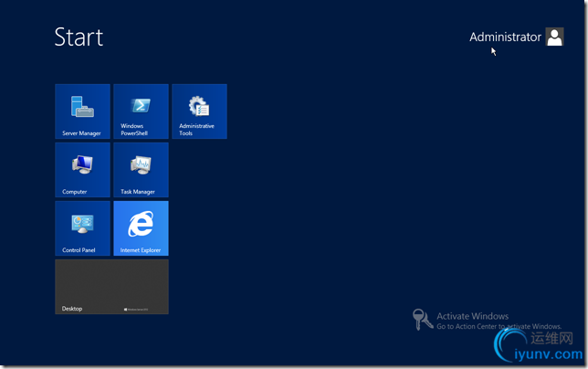Open the Control Panel tile

pos(82,228)
